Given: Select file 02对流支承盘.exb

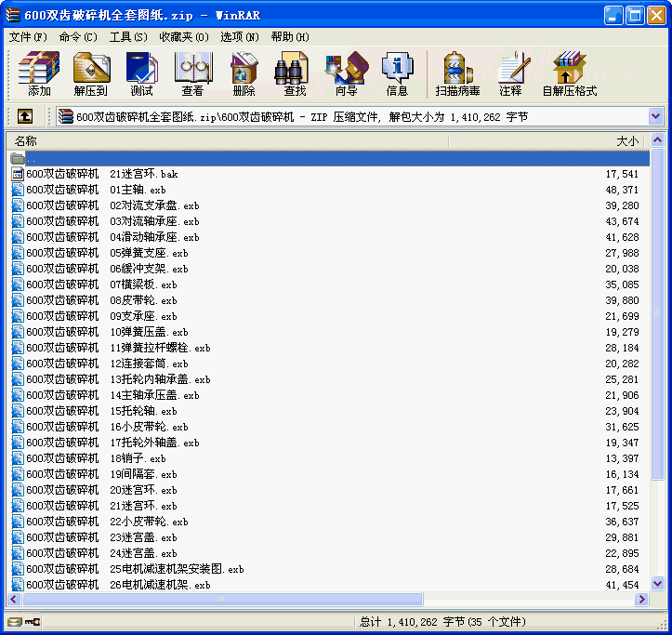Looking at the screenshot, I should (112, 205).
